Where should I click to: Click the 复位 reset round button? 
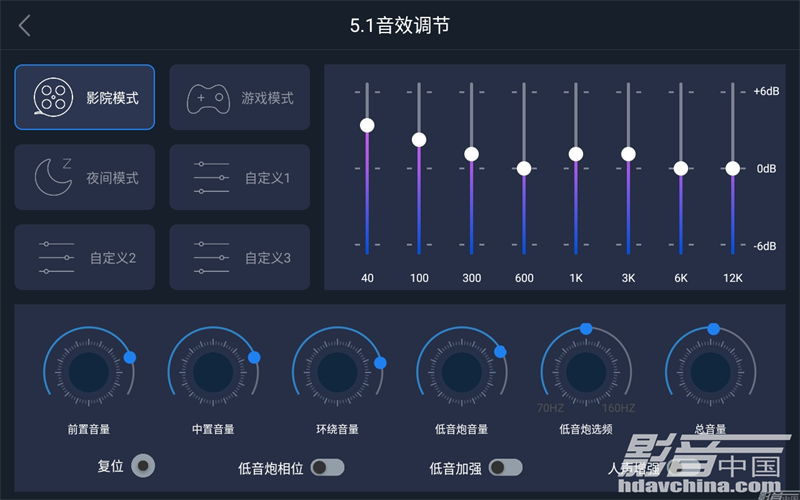[143, 466]
